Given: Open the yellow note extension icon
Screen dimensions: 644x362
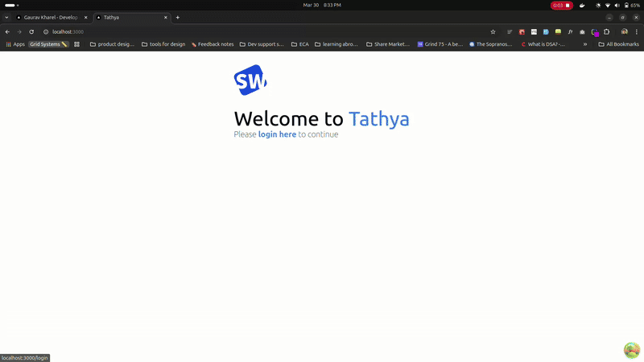Looking at the screenshot, I should [x=558, y=31].
